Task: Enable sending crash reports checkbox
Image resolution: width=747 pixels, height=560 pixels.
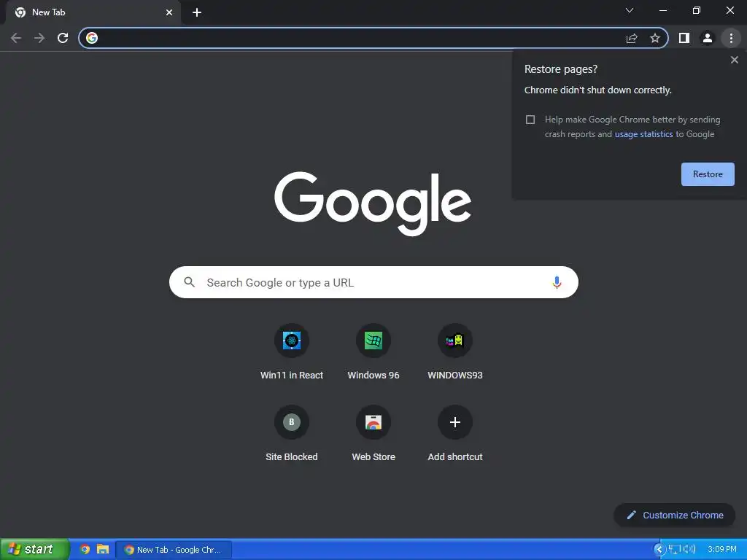Action: (530, 120)
